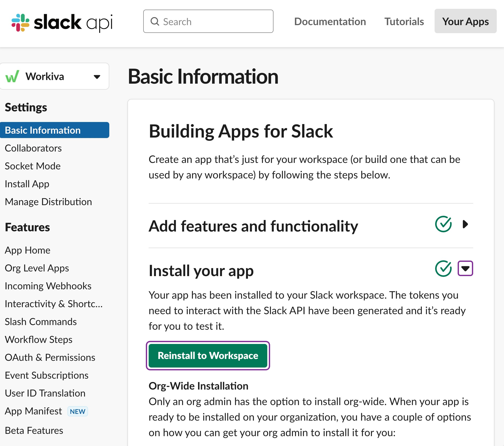The image size is (504, 446).
Task: Open the Workiva app selector dropdown
Action: (54, 76)
